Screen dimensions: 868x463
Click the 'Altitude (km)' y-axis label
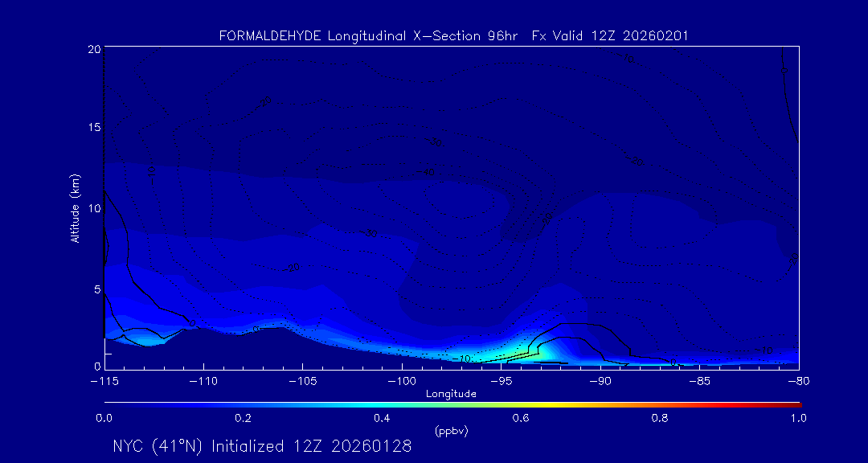point(75,208)
